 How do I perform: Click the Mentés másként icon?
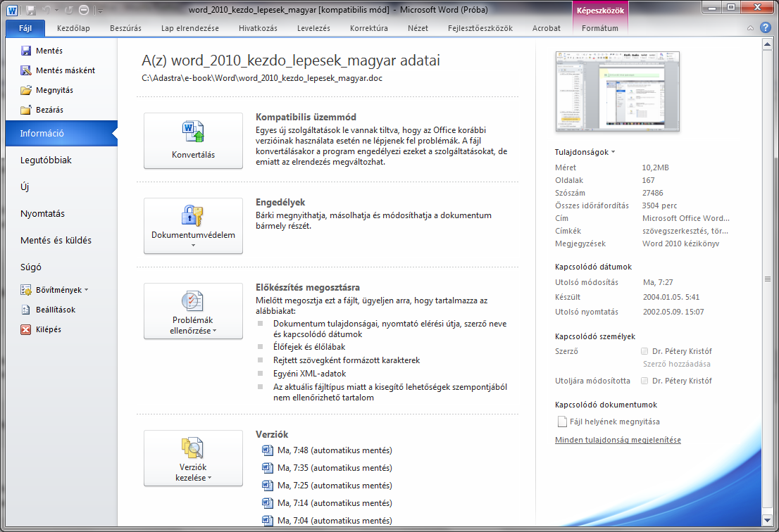click(26, 70)
